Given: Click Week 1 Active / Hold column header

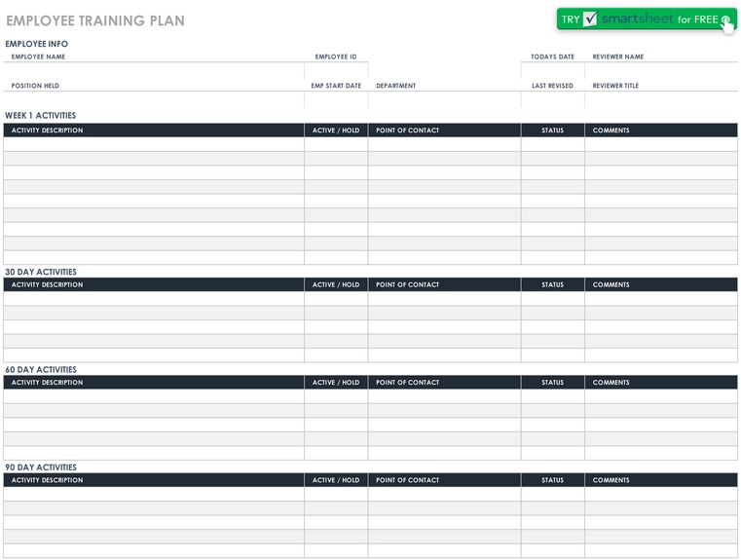Looking at the screenshot, I should 336,131.
